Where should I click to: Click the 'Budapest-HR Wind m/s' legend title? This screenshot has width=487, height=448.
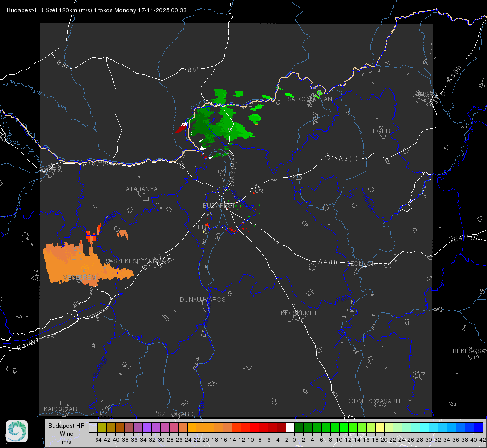point(66,433)
